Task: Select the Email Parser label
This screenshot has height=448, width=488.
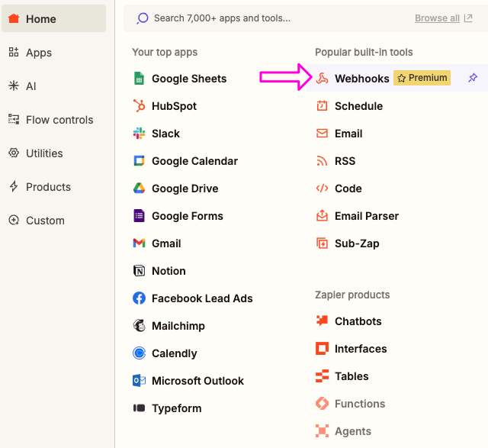Action: coord(367,216)
